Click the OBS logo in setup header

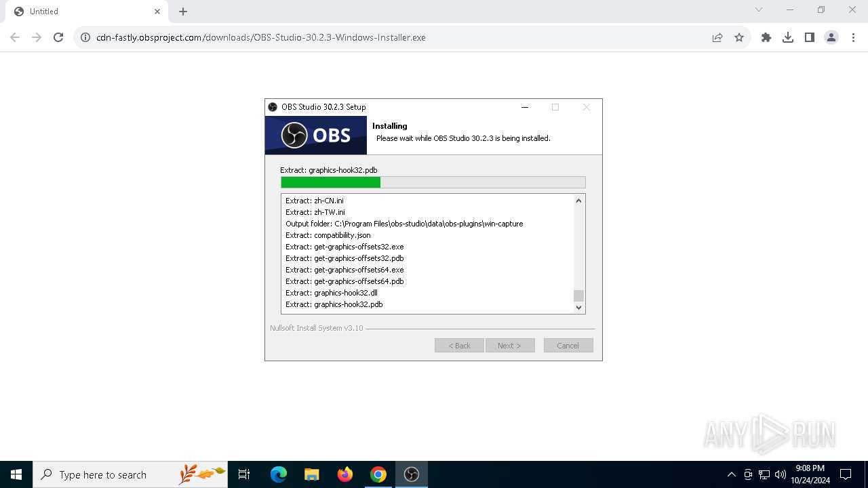click(x=316, y=135)
